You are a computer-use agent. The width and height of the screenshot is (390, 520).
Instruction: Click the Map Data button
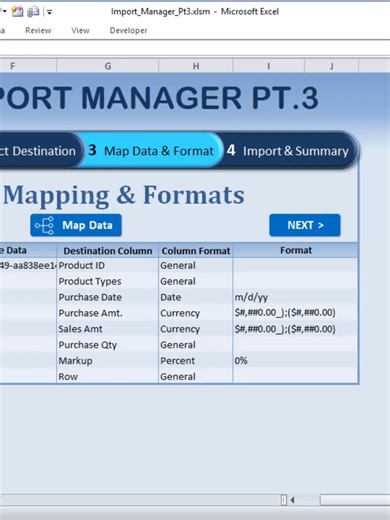76,225
